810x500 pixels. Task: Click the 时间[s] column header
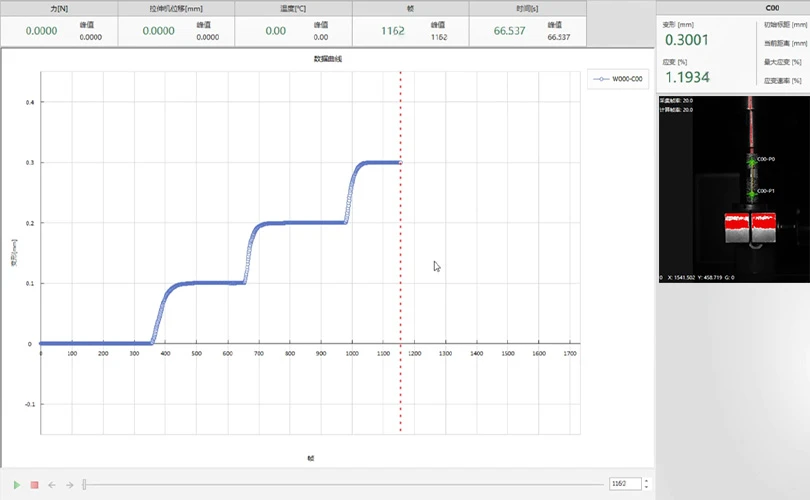coord(527,8)
